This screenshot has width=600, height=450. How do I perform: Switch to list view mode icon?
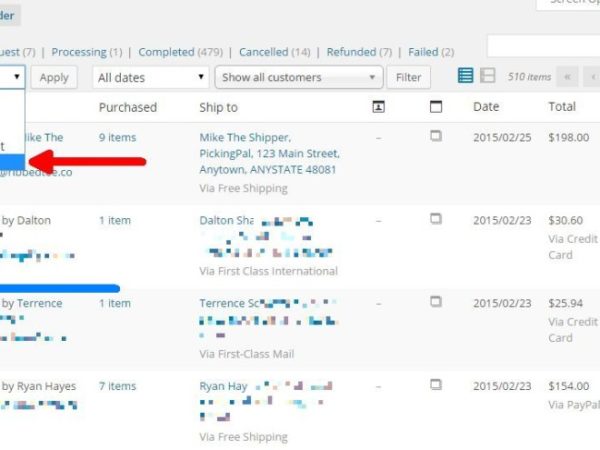(x=465, y=76)
